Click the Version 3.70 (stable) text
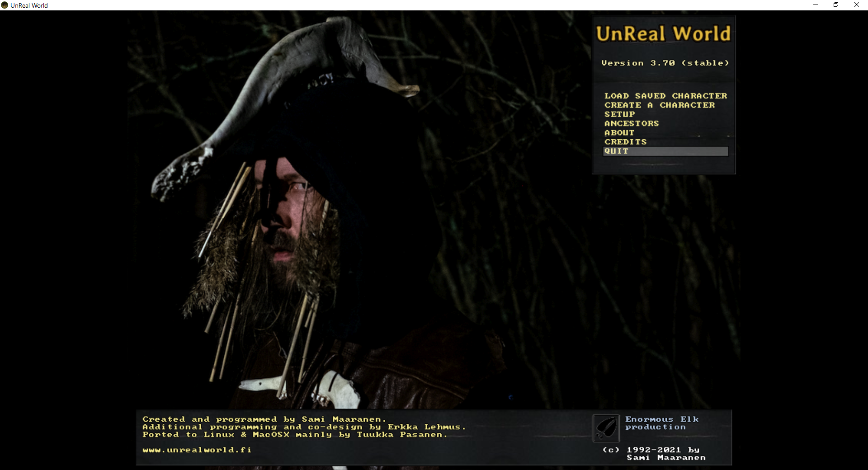The width and height of the screenshot is (868, 470). click(x=665, y=63)
